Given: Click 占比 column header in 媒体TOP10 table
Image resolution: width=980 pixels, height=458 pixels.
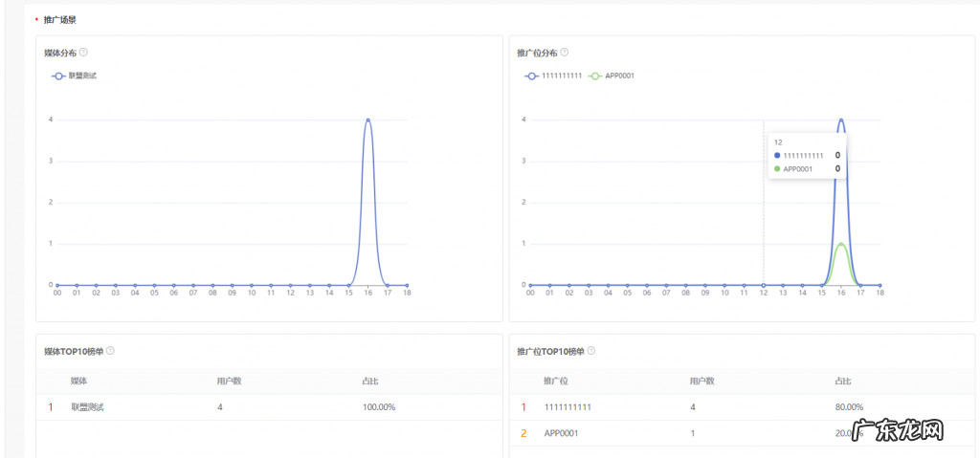Looking at the screenshot, I should [x=369, y=382].
